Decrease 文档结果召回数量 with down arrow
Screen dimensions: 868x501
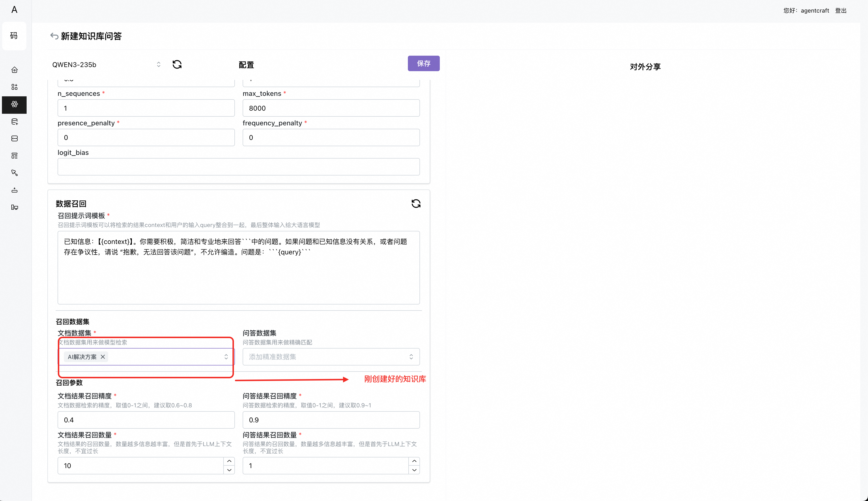[x=229, y=470]
